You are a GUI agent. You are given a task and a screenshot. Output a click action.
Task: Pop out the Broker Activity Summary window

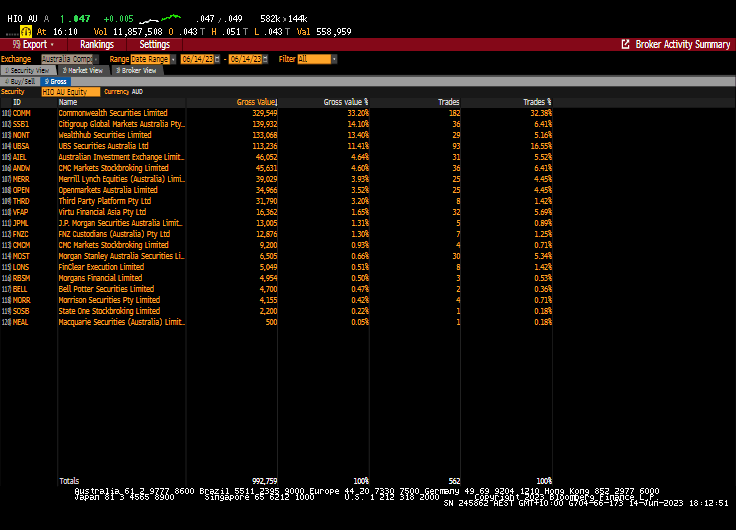coord(625,44)
